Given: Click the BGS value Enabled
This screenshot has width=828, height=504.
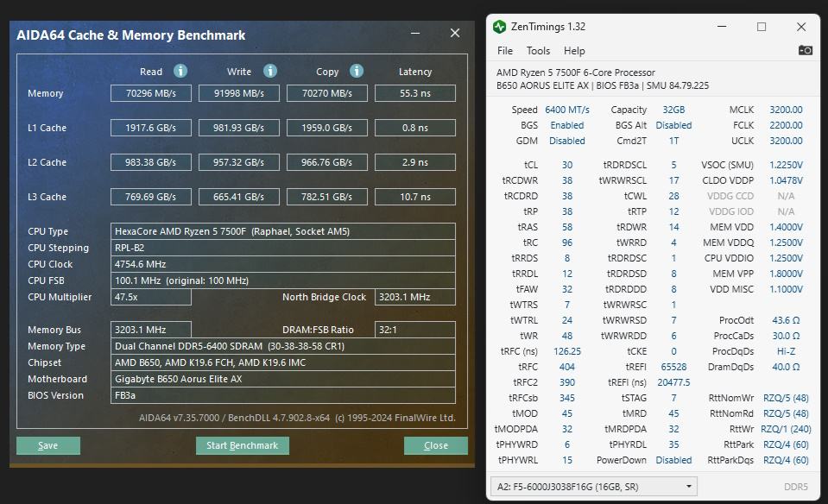Looking at the screenshot, I should [x=567, y=125].
